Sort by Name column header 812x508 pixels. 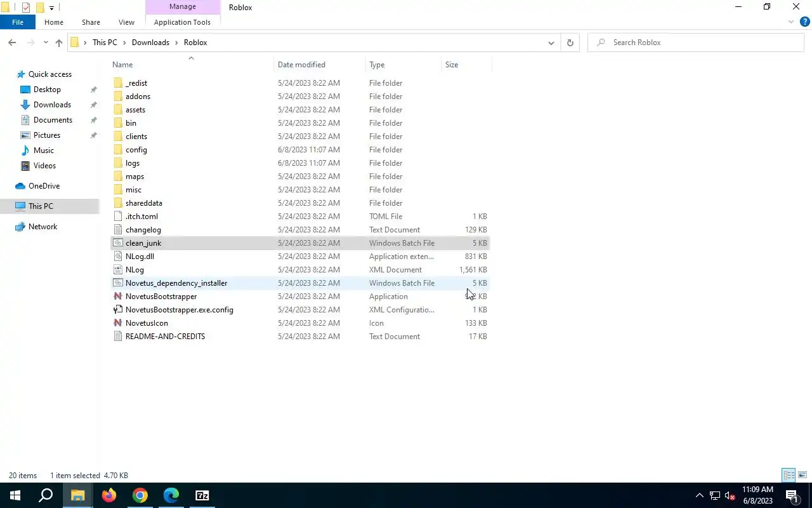pyautogui.click(x=191, y=65)
